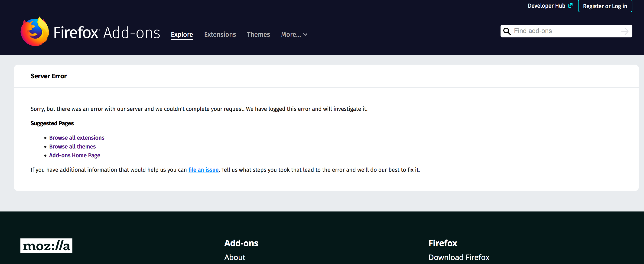The image size is (644, 264).
Task: Click the file an issue link
Action: coord(203,170)
